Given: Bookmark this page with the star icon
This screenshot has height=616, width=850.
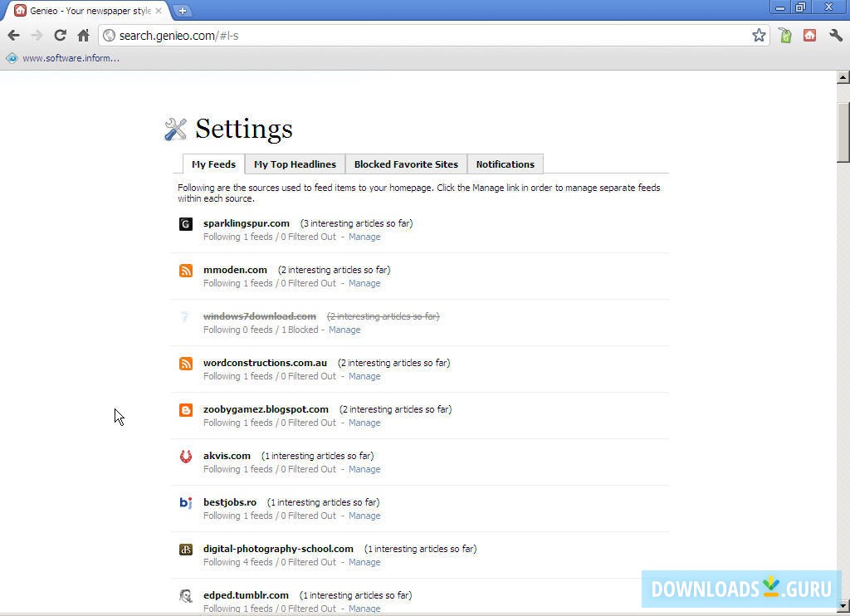Looking at the screenshot, I should tap(759, 36).
